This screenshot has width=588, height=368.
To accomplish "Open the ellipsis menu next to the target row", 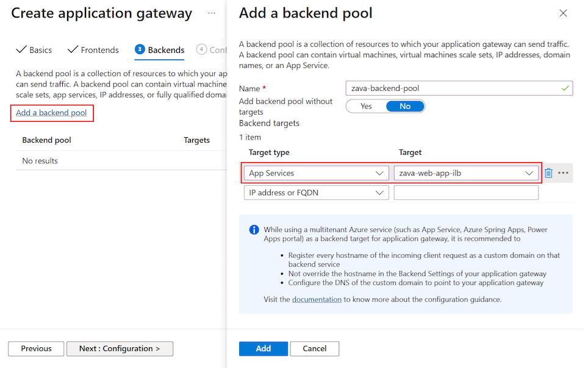I will pos(562,173).
